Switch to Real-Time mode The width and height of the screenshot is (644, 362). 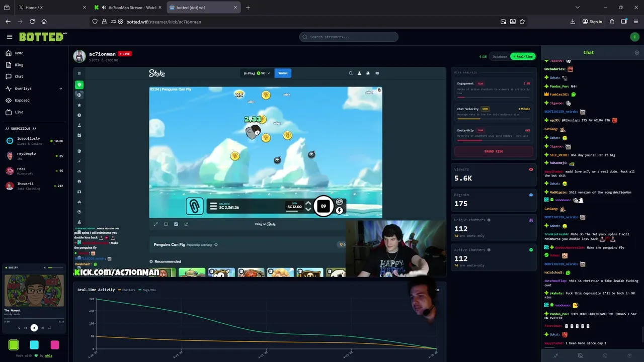point(523,56)
